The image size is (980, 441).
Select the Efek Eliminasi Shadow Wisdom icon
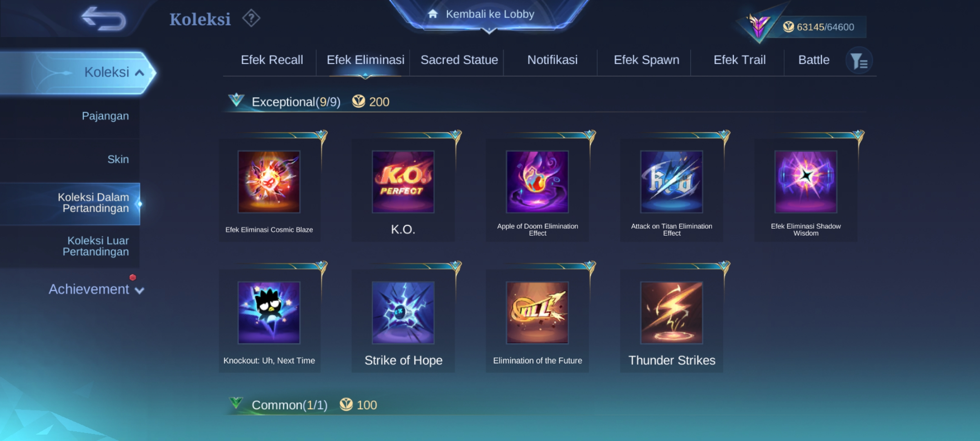[x=806, y=182]
